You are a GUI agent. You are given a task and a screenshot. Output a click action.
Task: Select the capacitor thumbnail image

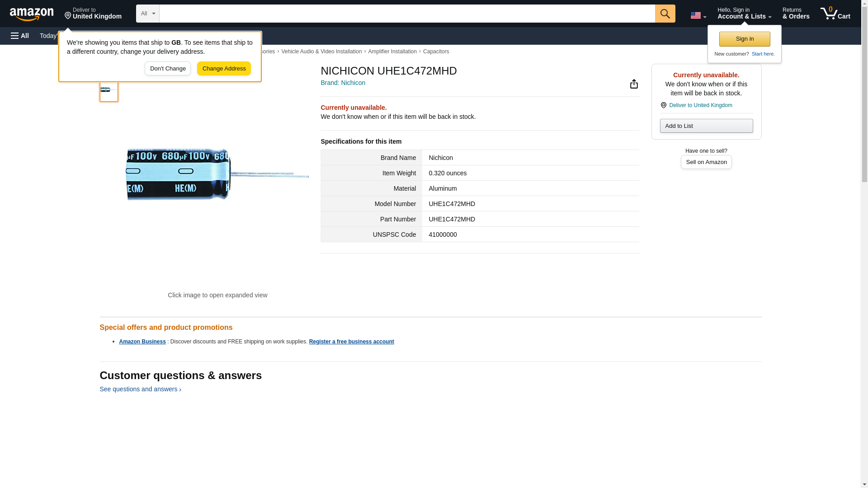(x=108, y=90)
